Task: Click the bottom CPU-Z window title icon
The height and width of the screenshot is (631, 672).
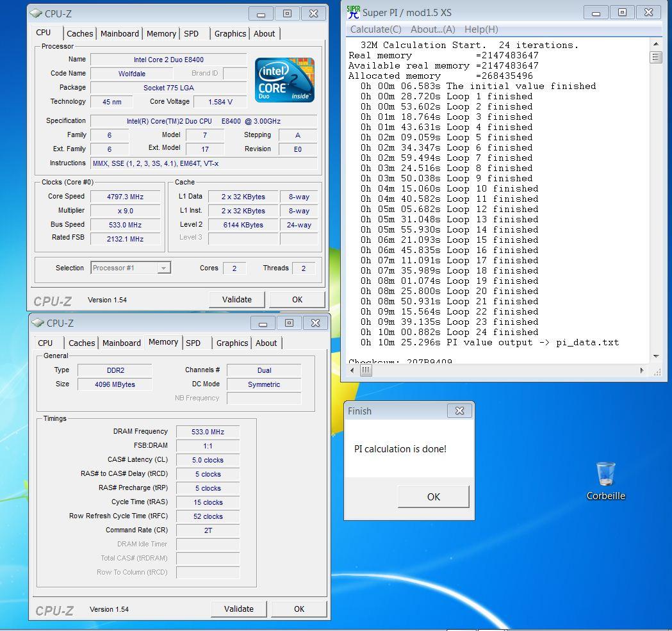Action: point(38,323)
